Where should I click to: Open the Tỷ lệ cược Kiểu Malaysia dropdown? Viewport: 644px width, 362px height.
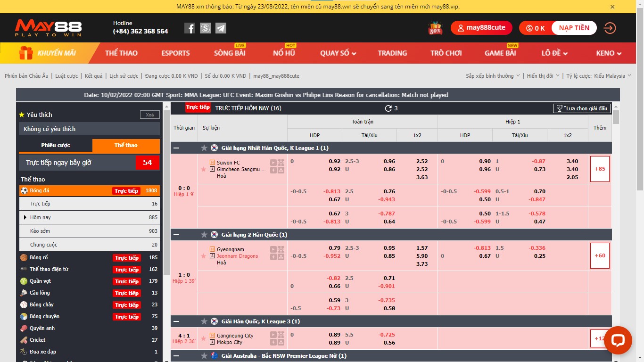click(x=599, y=76)
